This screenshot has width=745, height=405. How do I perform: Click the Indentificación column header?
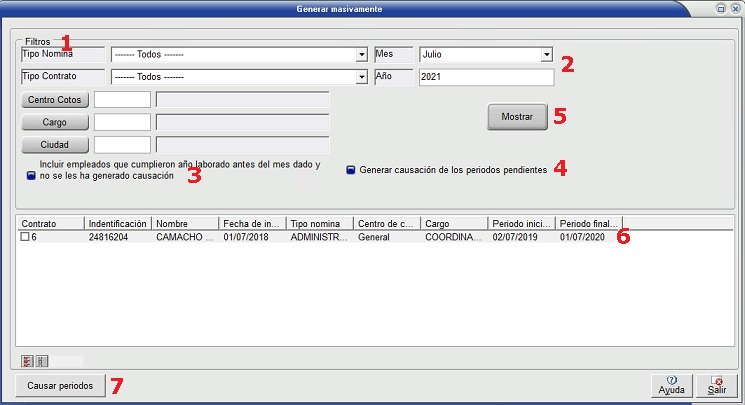coord(118,223)
